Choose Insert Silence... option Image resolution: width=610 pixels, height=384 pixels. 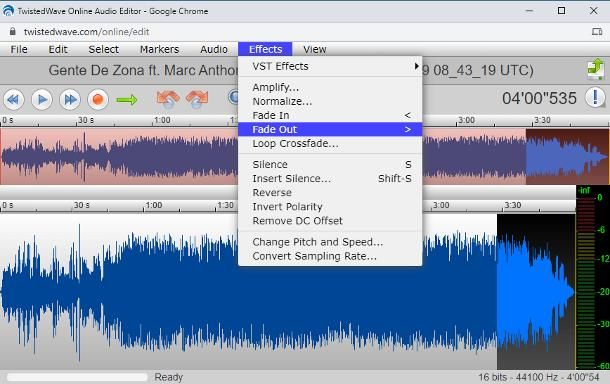click(330, 178)
